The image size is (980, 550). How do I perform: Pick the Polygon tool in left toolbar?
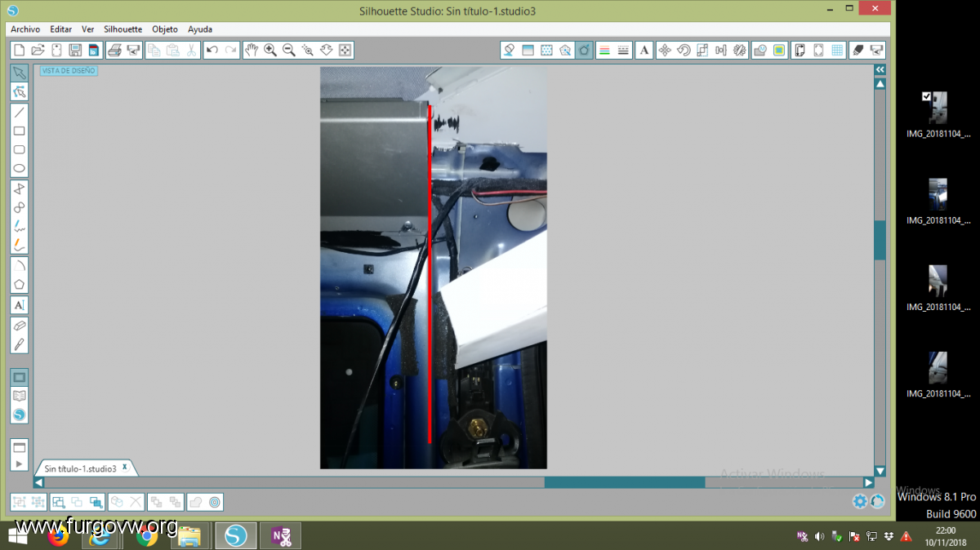coord(19,285)
